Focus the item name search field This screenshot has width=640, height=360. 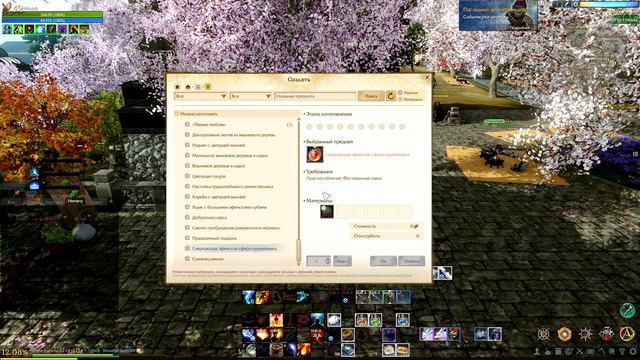[315, 96]
